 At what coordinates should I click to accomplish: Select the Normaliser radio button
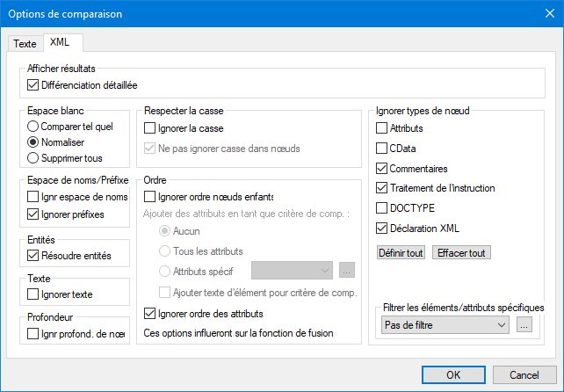click(34, 142)
